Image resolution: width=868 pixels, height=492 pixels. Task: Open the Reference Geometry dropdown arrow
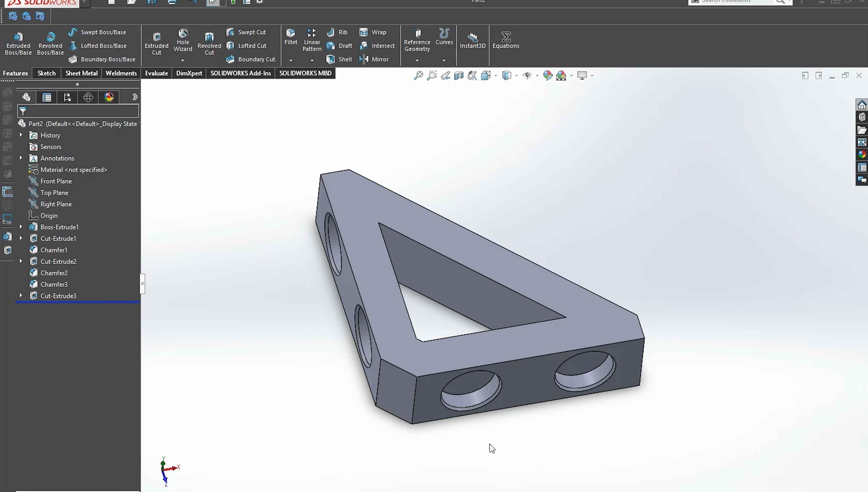[x=417, y=61]
